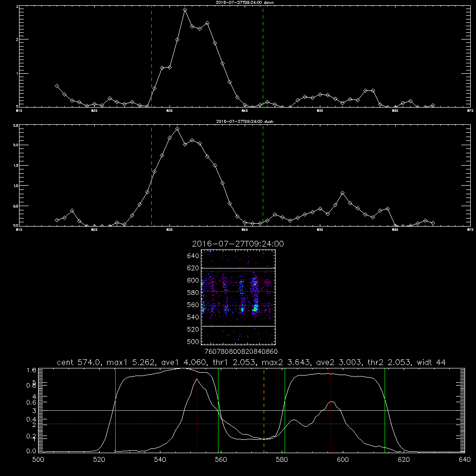The width and height of the screenshot is (476, 476).
Task: Click the y-axis label '0.0' of the bottom plot
Action: (x=31, y=451)
